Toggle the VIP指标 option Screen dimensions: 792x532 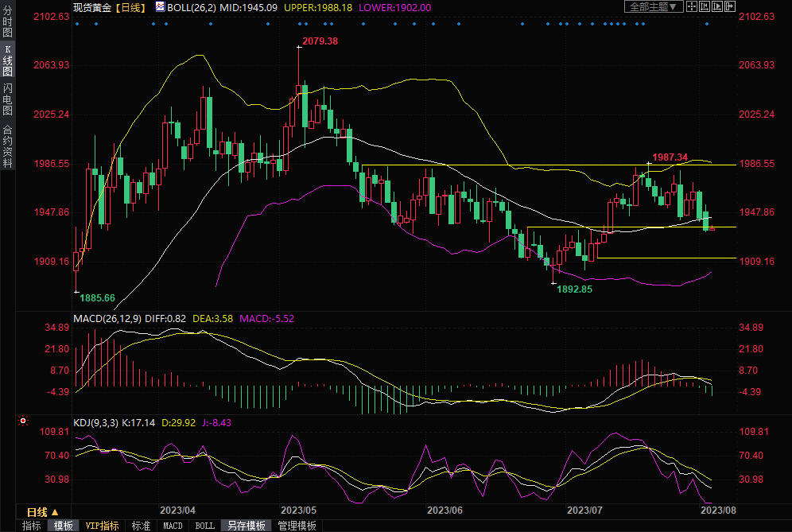click(x=102, y=526)
